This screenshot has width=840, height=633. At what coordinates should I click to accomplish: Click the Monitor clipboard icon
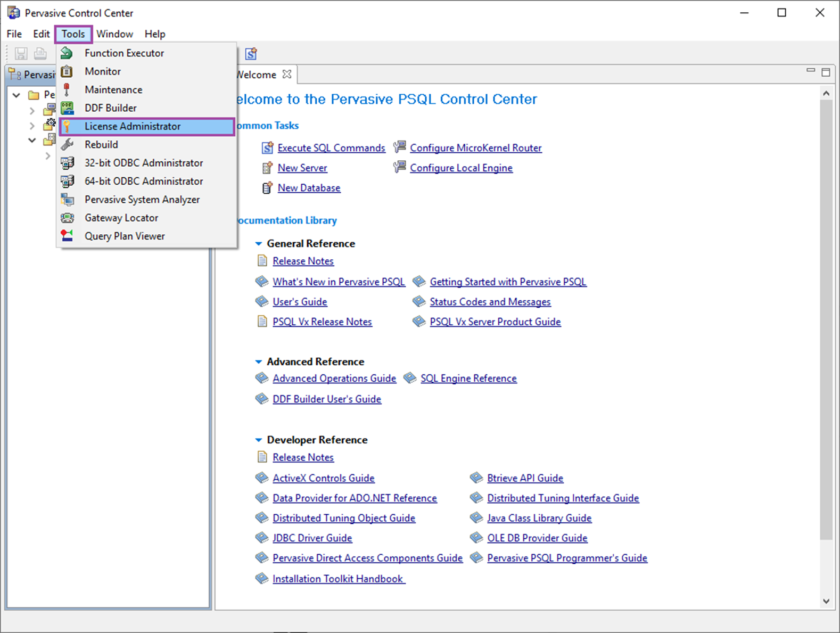[x=67, y=71]
